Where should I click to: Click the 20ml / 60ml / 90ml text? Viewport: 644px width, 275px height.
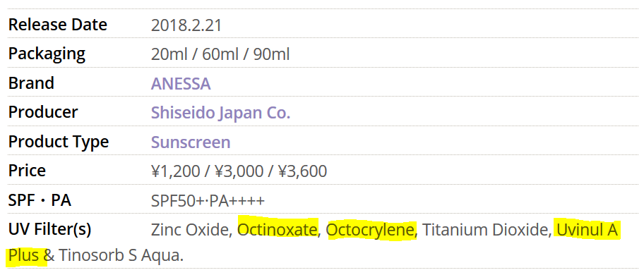point(220,54)
